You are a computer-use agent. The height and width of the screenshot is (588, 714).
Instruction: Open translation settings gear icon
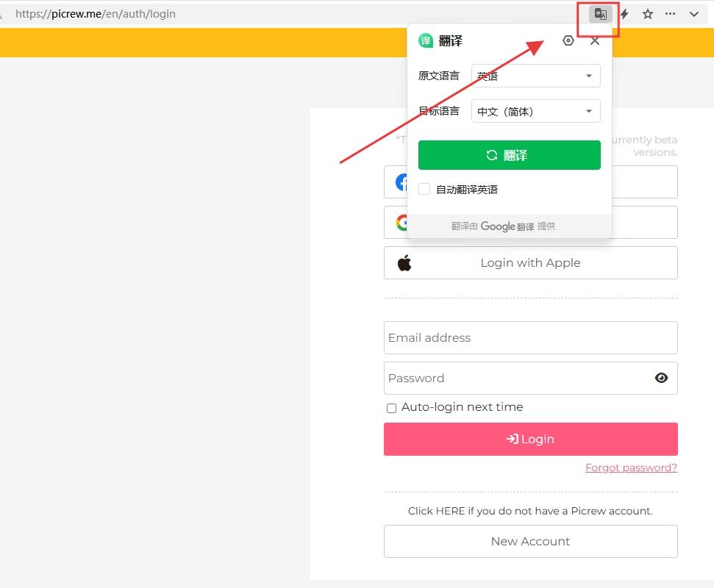568,40
